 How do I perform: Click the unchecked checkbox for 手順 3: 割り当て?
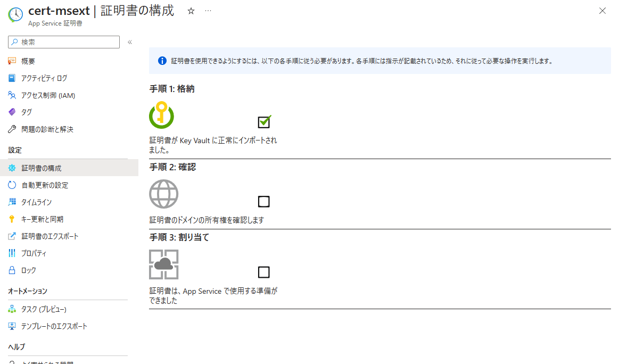(263, 272)
